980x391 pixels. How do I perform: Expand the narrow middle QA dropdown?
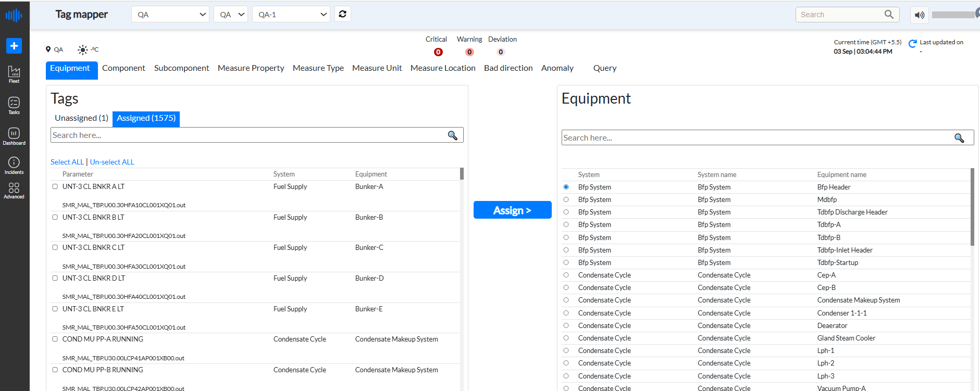pyautogui.click(x=231, y=15)
